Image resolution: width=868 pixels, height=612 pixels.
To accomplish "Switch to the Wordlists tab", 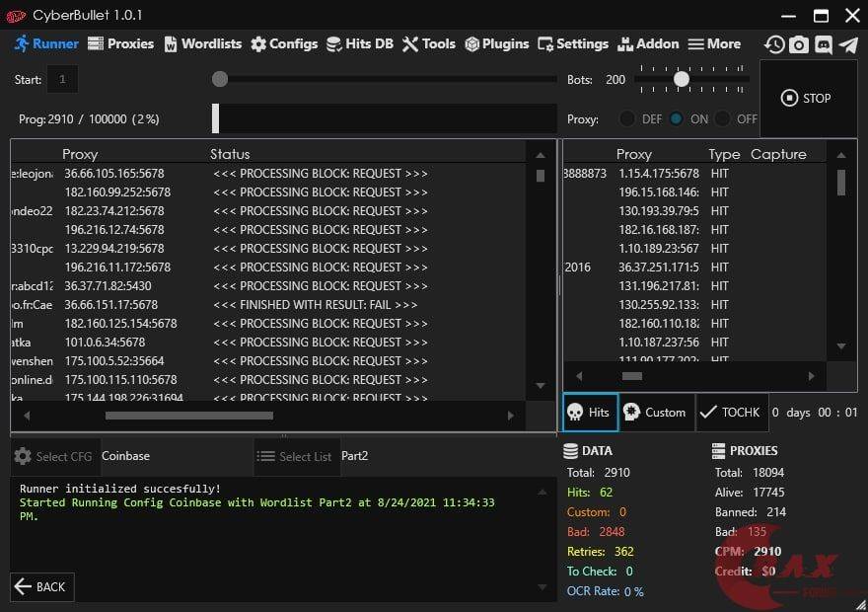I will [202, 43].
